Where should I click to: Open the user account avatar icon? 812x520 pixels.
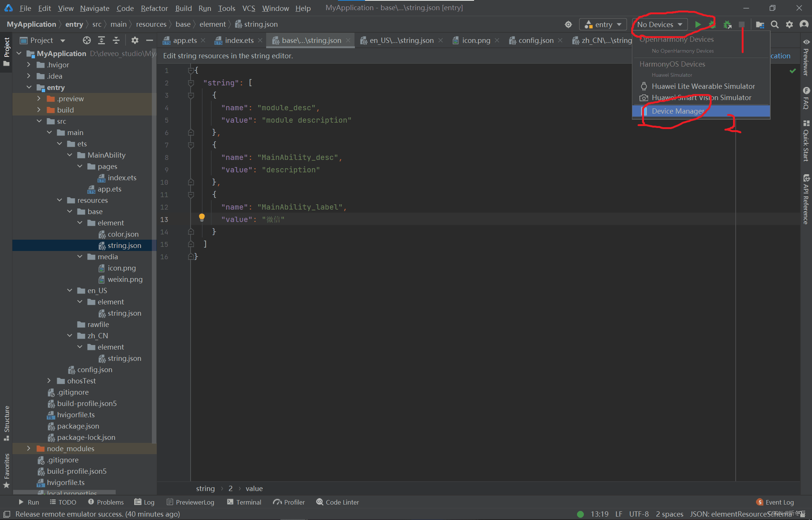tap(804, 24)
